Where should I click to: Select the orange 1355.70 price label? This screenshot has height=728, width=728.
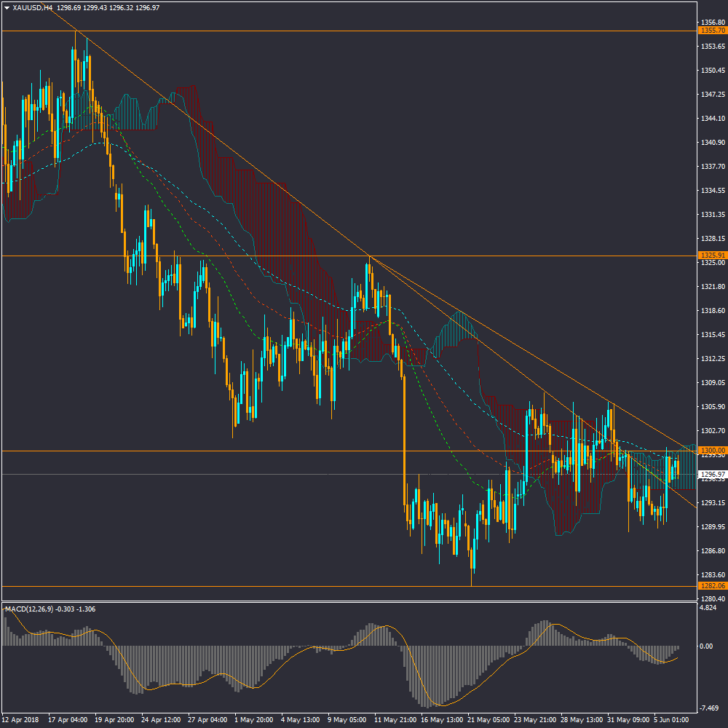pos(711,31)
